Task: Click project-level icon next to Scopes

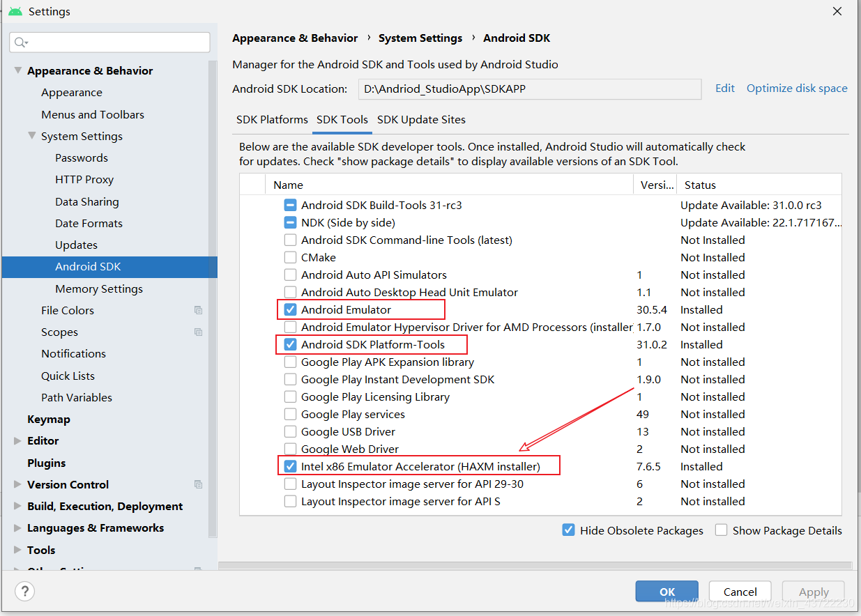Action: [198, 332]
